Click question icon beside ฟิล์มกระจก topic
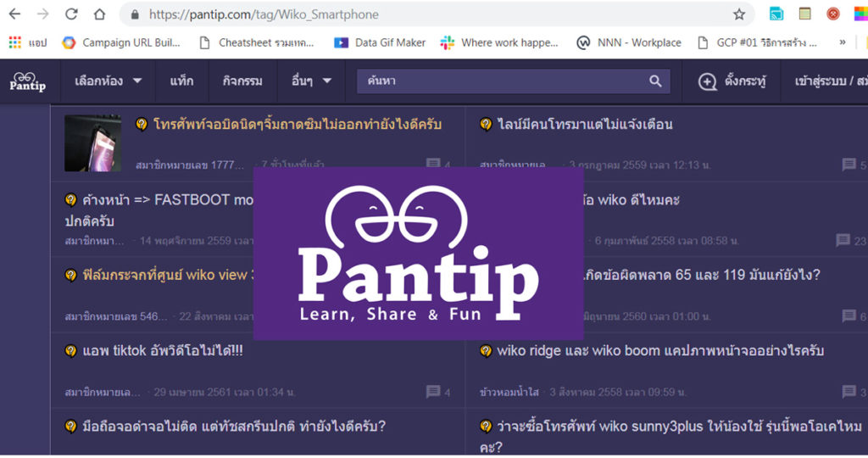 tap(71, 275)
